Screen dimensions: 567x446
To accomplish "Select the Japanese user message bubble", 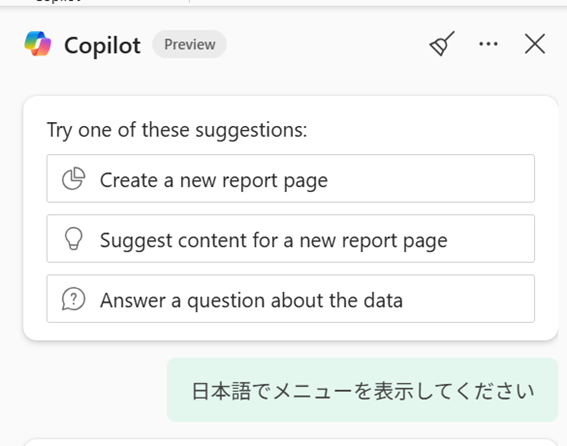I will point(362,390).
